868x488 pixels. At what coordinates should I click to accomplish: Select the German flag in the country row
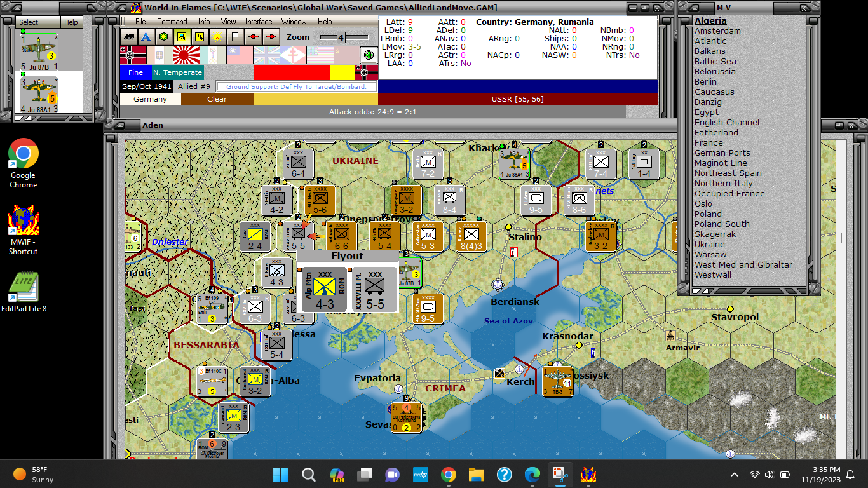(133, 55)
